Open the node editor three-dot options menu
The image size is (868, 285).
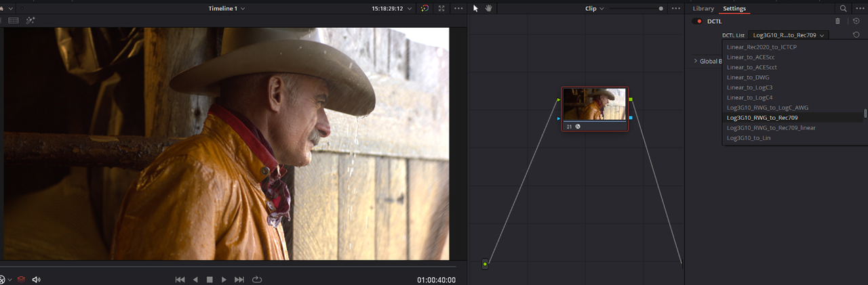[x=675, y=8]
